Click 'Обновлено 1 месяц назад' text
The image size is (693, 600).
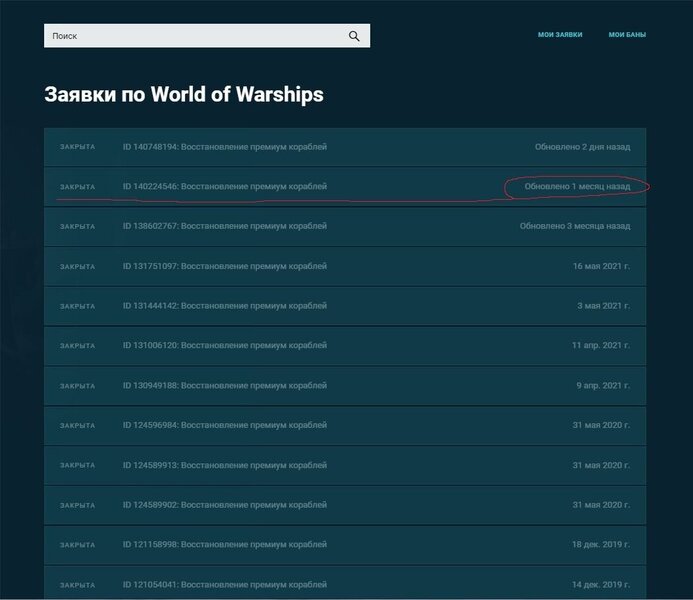[x=577, y=186]
